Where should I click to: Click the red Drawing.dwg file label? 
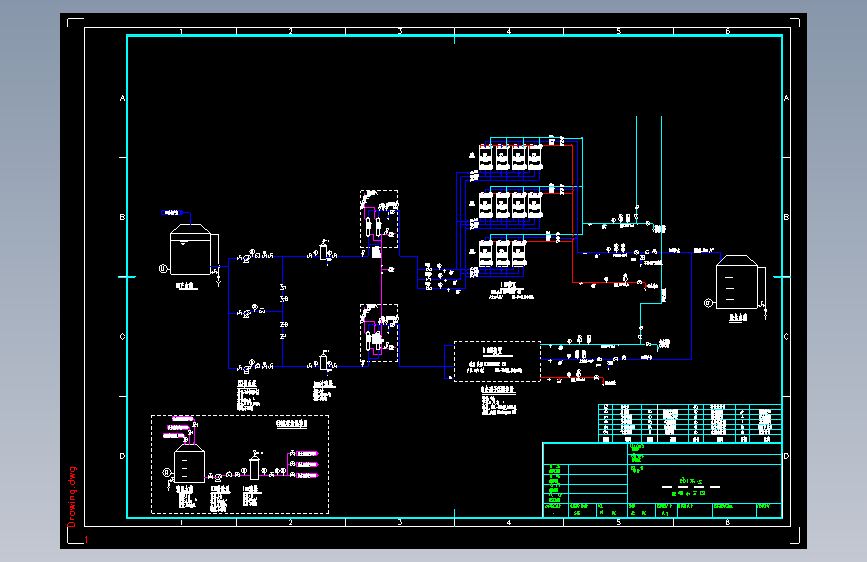tap(72, 497)
